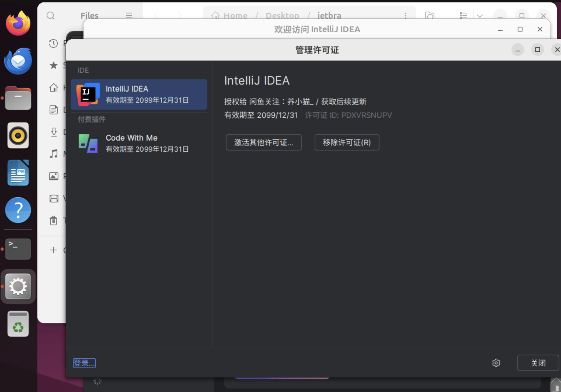Open Files hamburger menu
Viewport: 561px width, 392px height.
[x=129, y=15]
